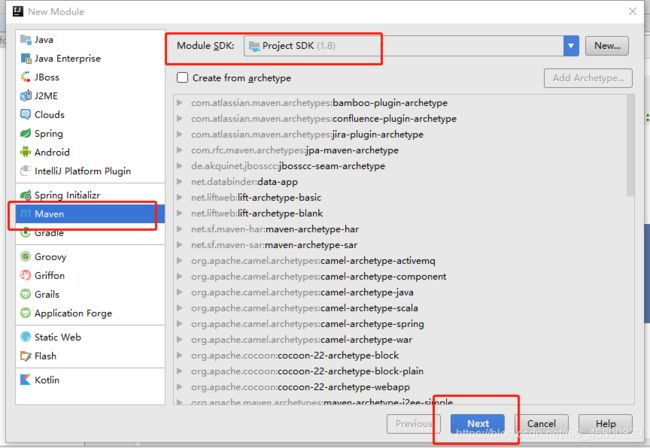Select Android module type label
This screenshot has height=448, width=650.
(52, 152)
